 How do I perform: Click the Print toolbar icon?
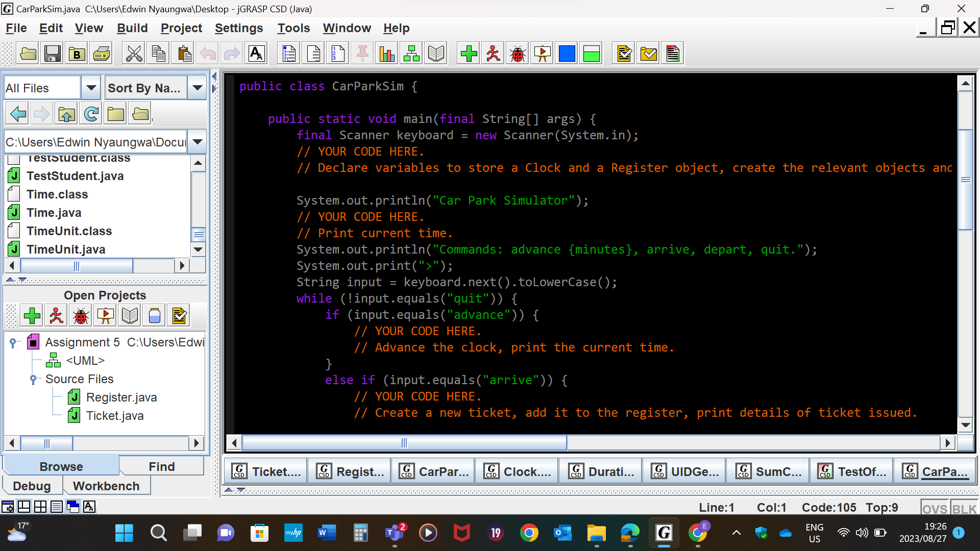click(x=102, y=54)
